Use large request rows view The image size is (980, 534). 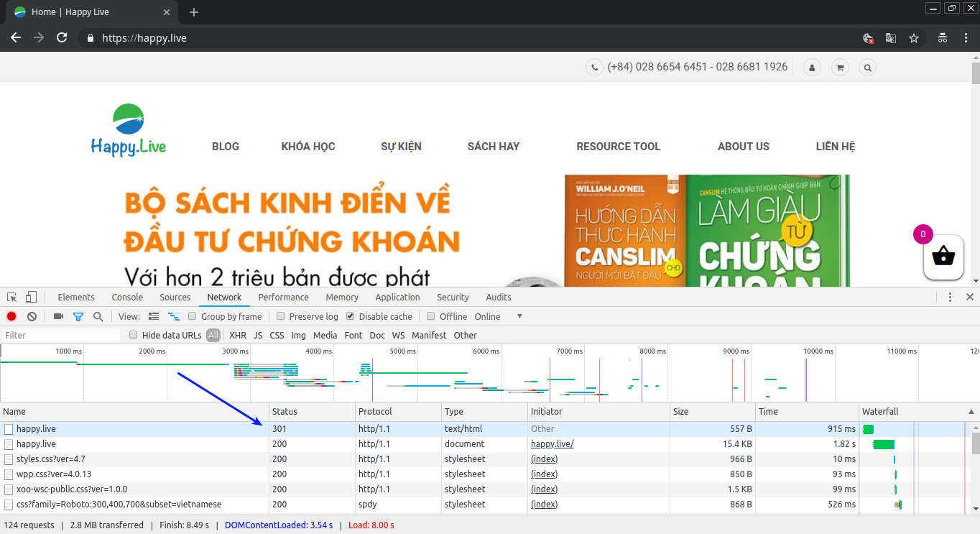tap(153, 316)
